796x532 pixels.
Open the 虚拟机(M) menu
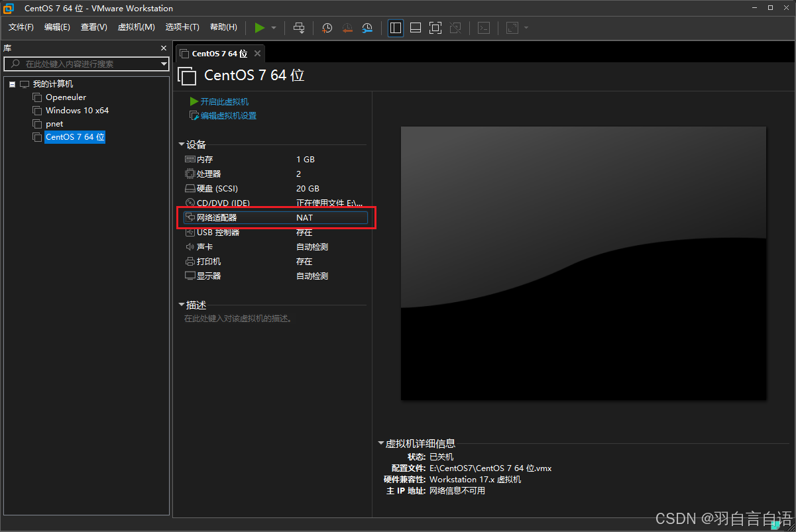point(136,27)
